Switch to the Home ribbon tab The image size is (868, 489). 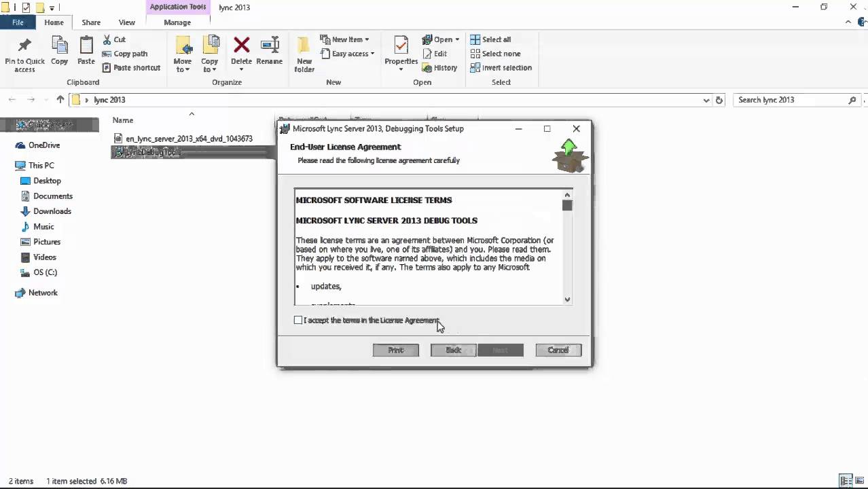[x=54, y=22]
